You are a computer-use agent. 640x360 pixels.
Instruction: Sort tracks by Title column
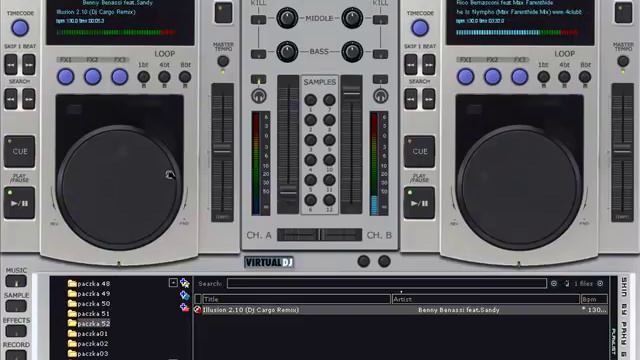coord(296,299)
